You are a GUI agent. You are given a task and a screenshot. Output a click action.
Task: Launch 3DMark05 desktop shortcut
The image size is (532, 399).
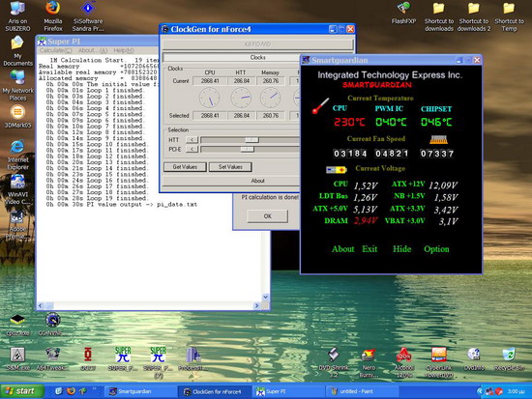click(17, 117)
